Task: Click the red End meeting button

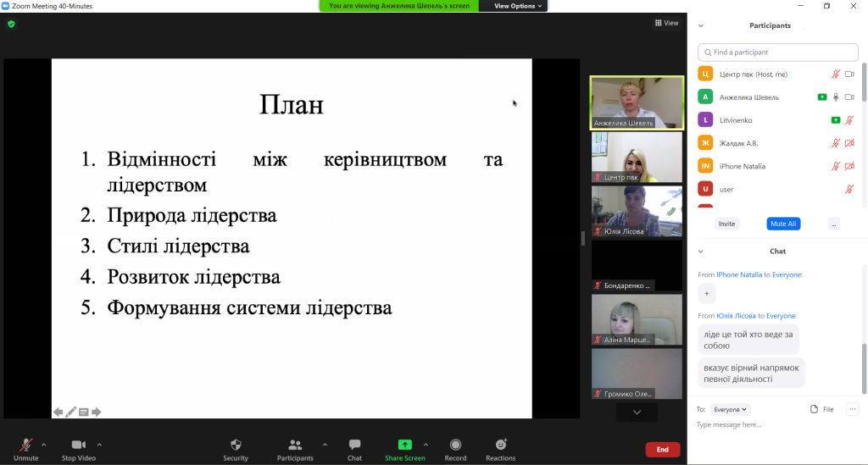Action: 662,450
